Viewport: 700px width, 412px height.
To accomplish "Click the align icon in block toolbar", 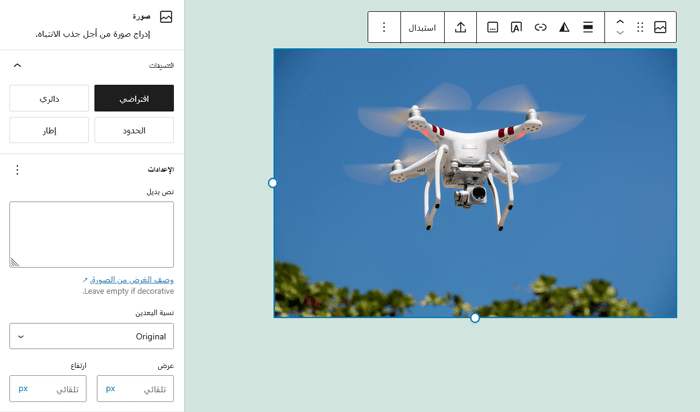I will click(x=588, y=27).
